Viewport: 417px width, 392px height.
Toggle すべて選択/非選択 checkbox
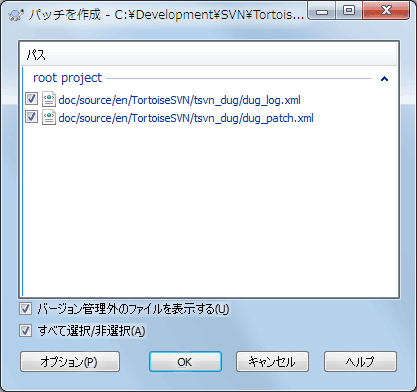25,331
